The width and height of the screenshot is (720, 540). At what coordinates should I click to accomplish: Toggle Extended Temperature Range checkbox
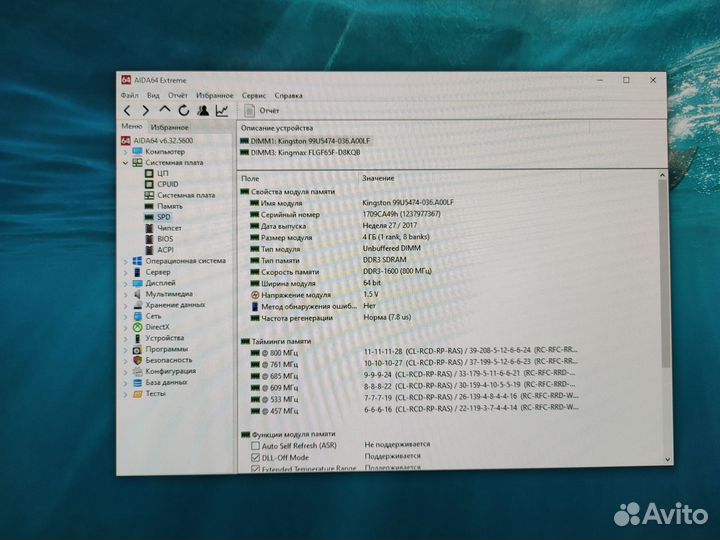click(255, 469)
